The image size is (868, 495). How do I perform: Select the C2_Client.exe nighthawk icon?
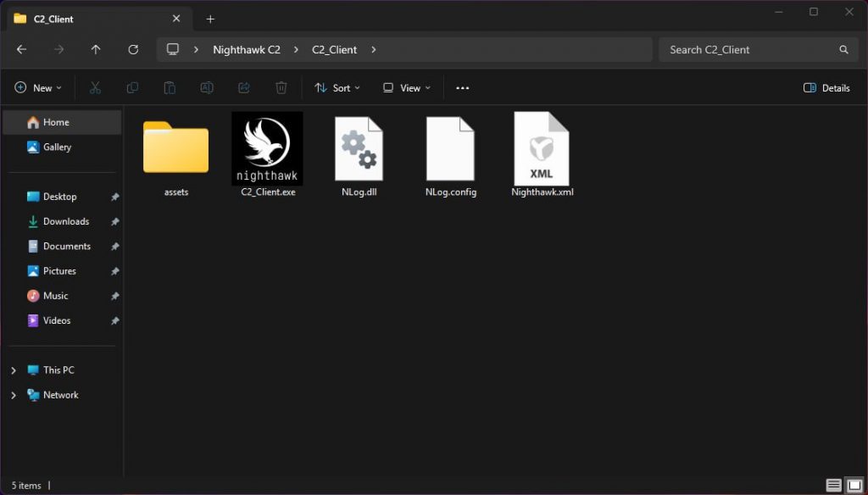[x=267, y=148]
